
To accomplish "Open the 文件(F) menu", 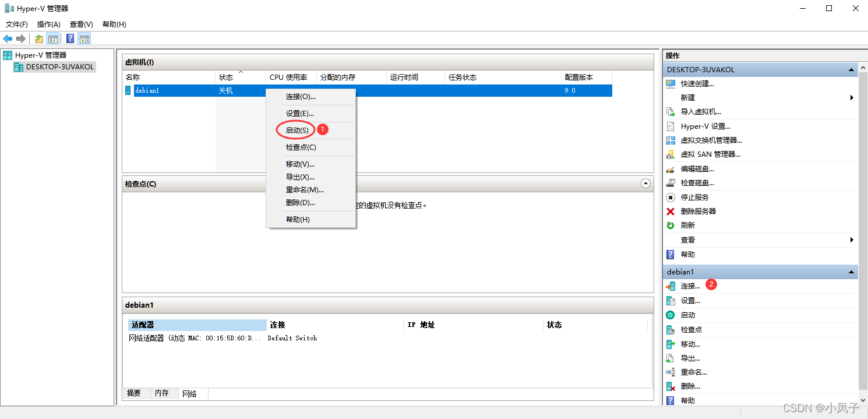I will click(x=17, y=24).
